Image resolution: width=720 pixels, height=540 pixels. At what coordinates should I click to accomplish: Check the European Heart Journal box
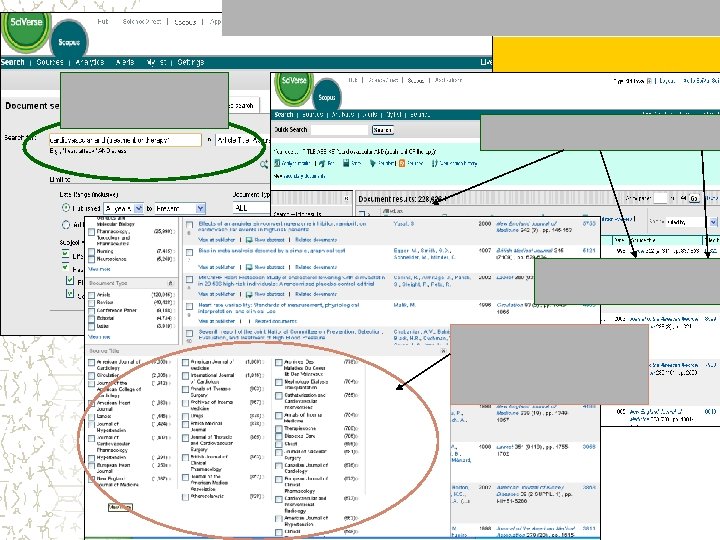pyautogui.click(x=91, y=466)
